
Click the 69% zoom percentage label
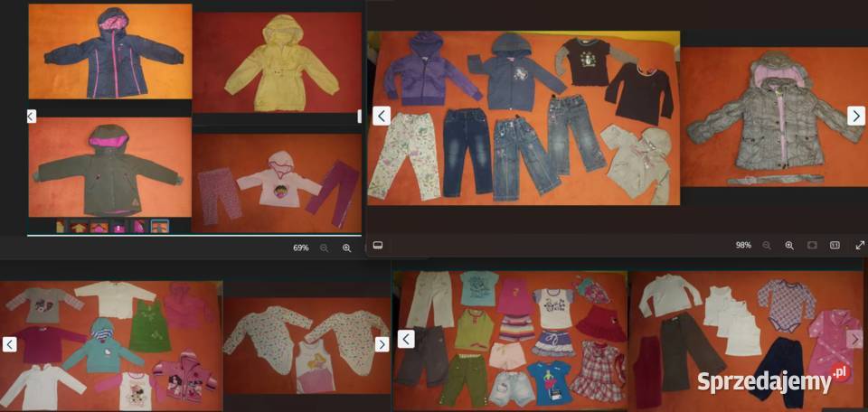point(300,248)
